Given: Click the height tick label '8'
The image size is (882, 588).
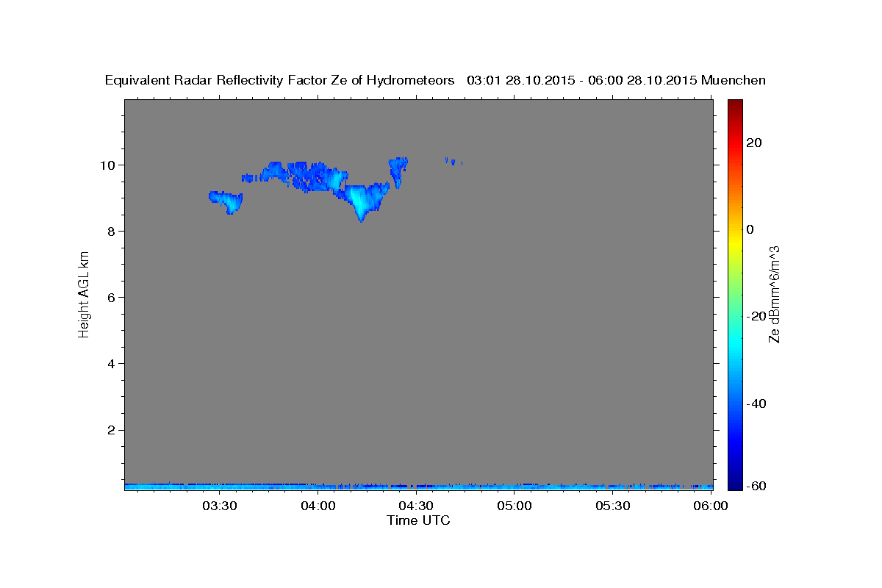Looking at the screenshot, I should tap(112, 231).
